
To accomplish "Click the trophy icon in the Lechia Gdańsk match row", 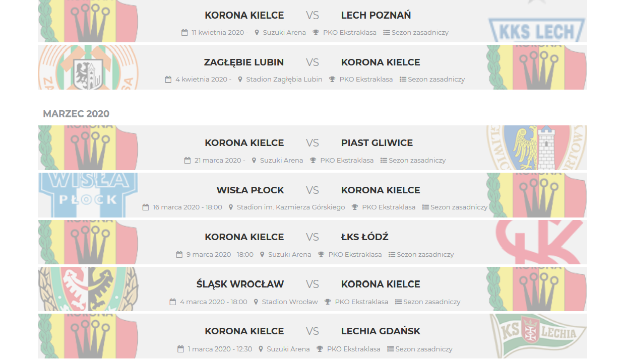I will tap(320, 348).
